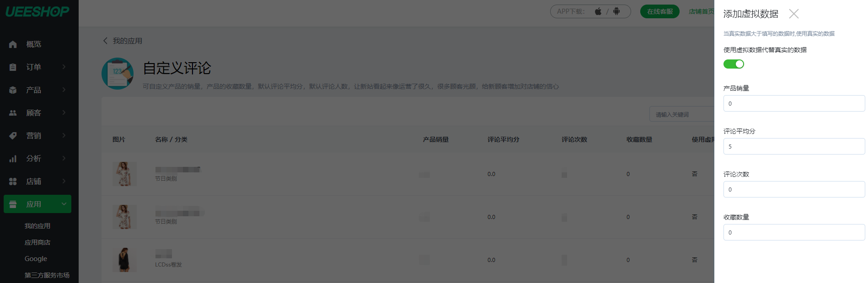Click the 概览 home icon in sidebar
The height and width of the screenshot is (283, 868).
pyautogui.click(x=13, y=44)
